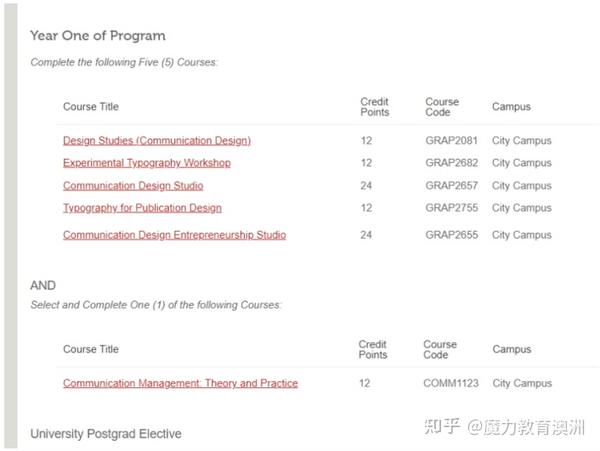
Task: Select course code COMM1123
Action: point(451,383)
